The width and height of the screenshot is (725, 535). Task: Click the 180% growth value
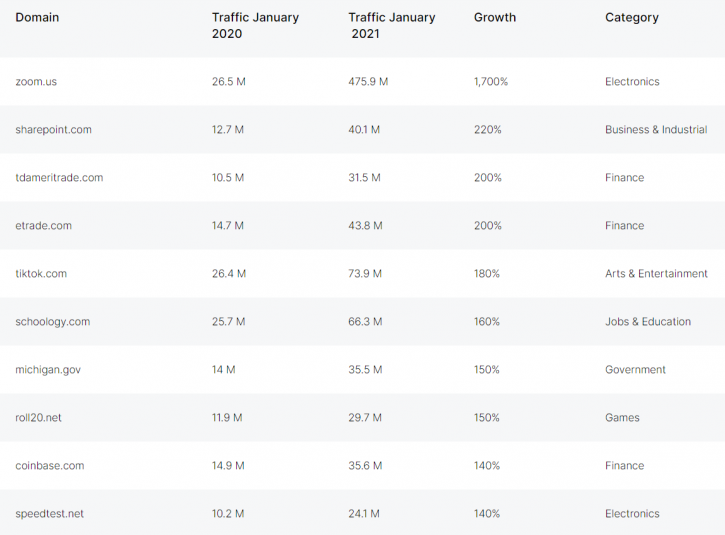486,274
